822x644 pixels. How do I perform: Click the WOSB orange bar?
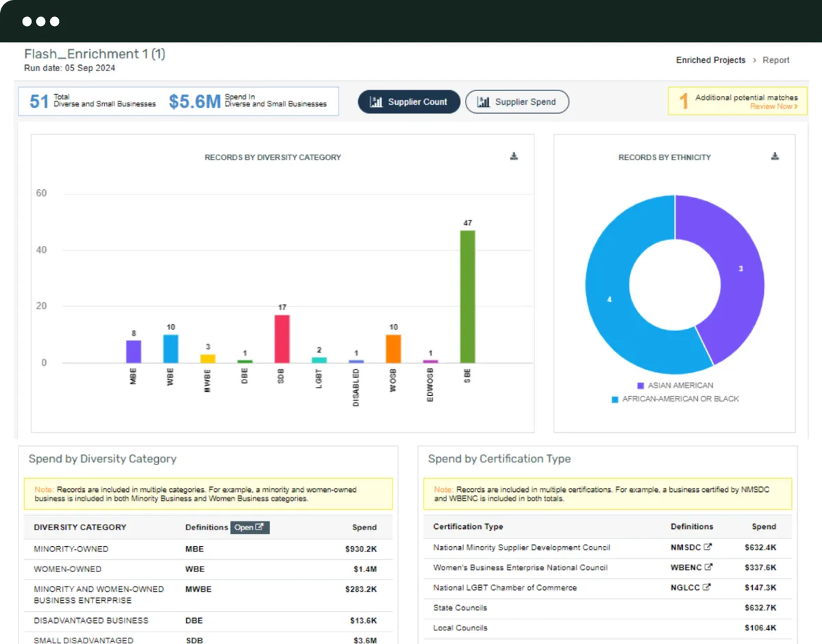pos(393,349)
